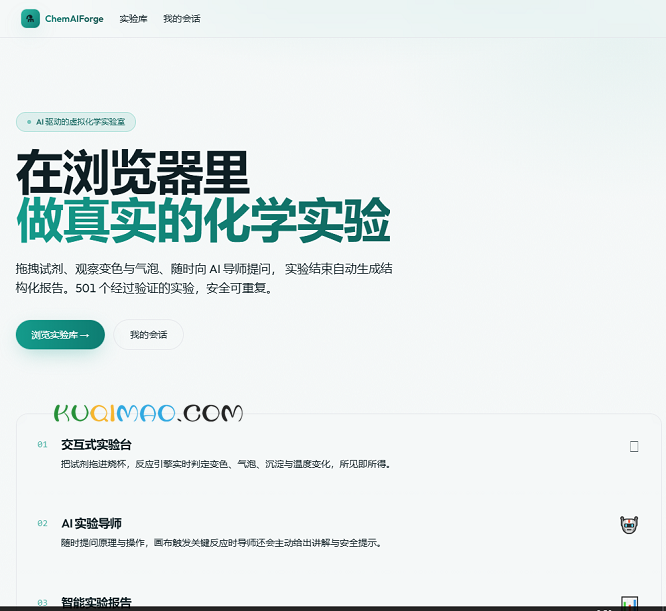
Task: Click the paragraph starting with 拖拽试剂
Action: point(204,279)
